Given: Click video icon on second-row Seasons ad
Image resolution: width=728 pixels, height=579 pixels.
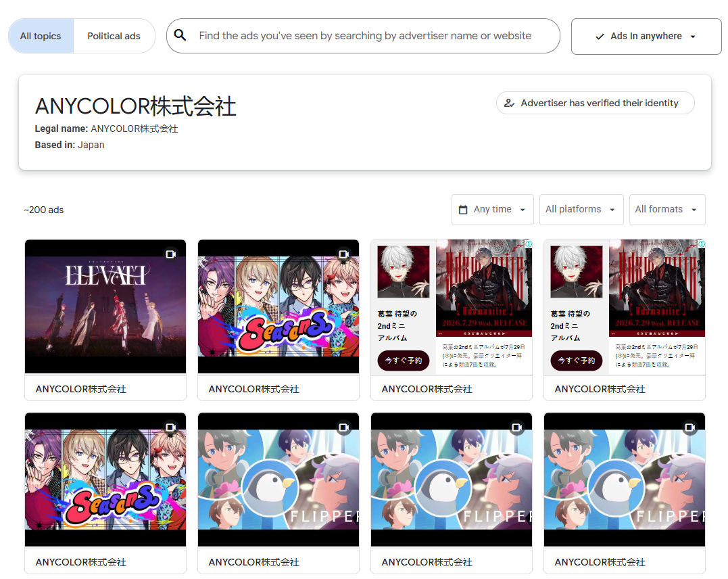Looking at the screenshot, I should coord(171,427).
